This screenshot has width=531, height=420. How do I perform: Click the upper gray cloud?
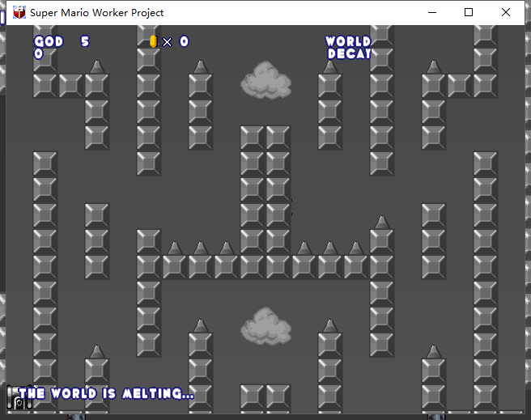tap(266, 82)
